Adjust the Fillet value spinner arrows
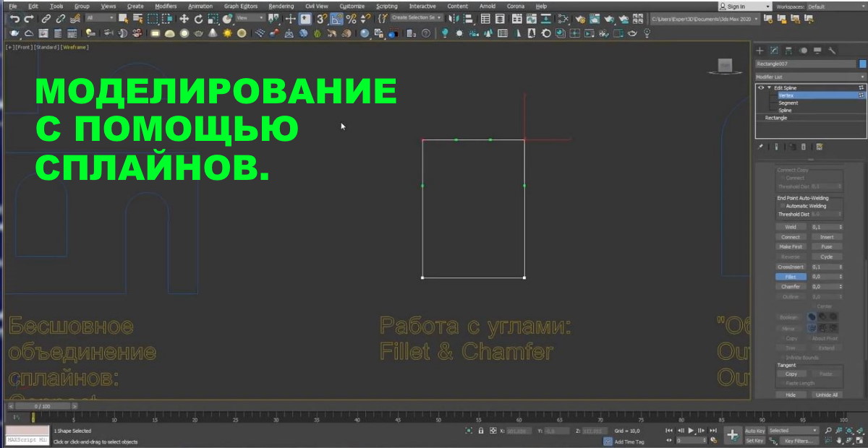Screen dimensions: 868x448 [x=841, y=277]
